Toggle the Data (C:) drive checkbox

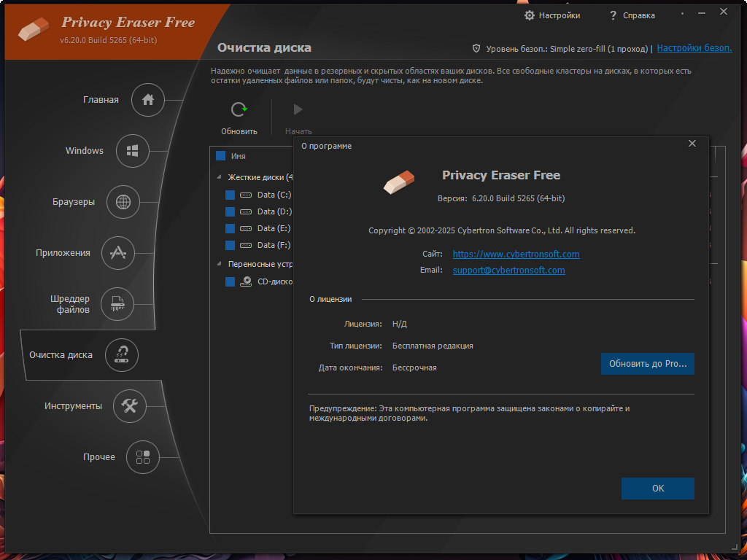[x=230, y=195]
